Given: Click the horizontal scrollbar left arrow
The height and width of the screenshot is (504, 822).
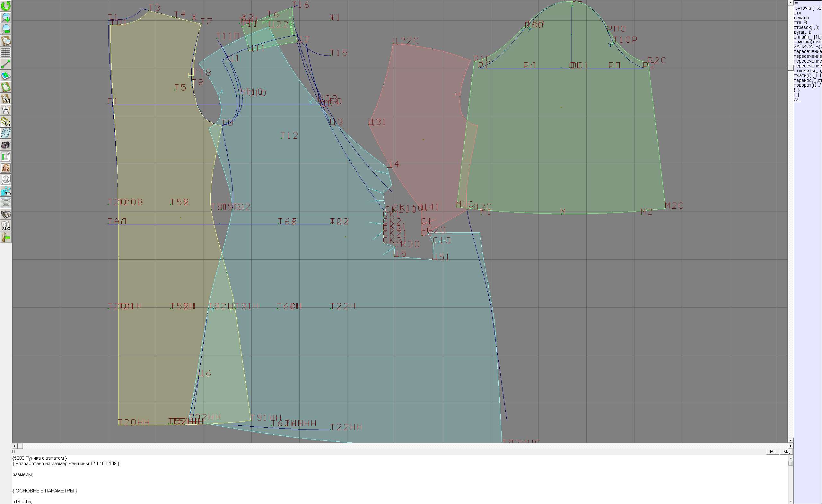Looking at the screenshot, I should [x=14, y=446].
